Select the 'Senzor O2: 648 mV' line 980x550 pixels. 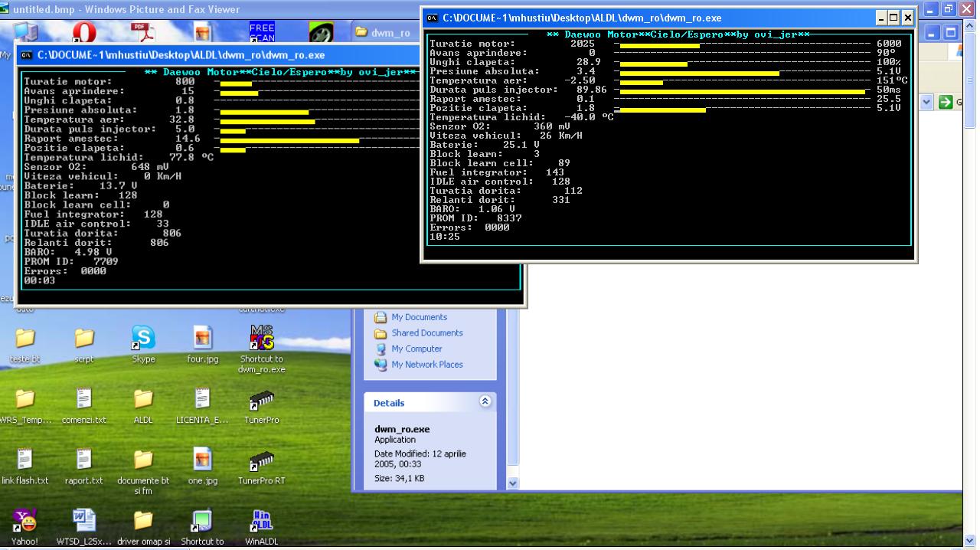[x=96, y=167]
